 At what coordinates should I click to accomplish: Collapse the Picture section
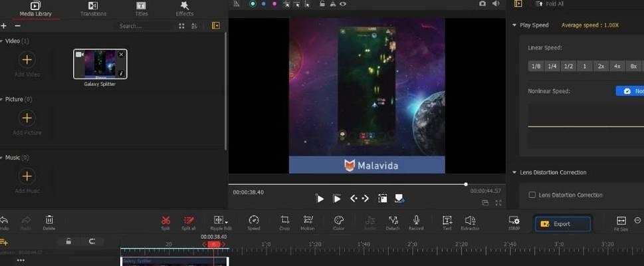coord(1,100)
